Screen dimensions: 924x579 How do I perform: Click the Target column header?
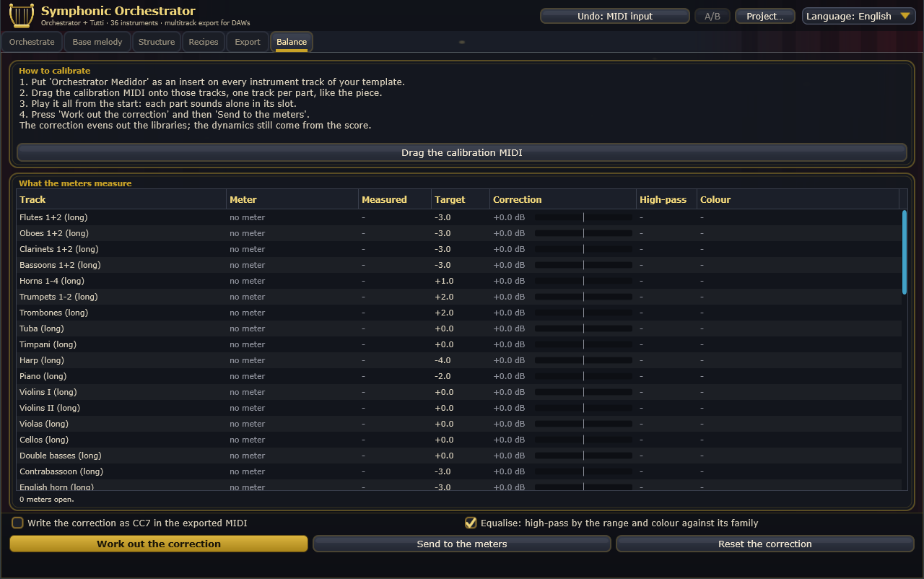[461, 199]
